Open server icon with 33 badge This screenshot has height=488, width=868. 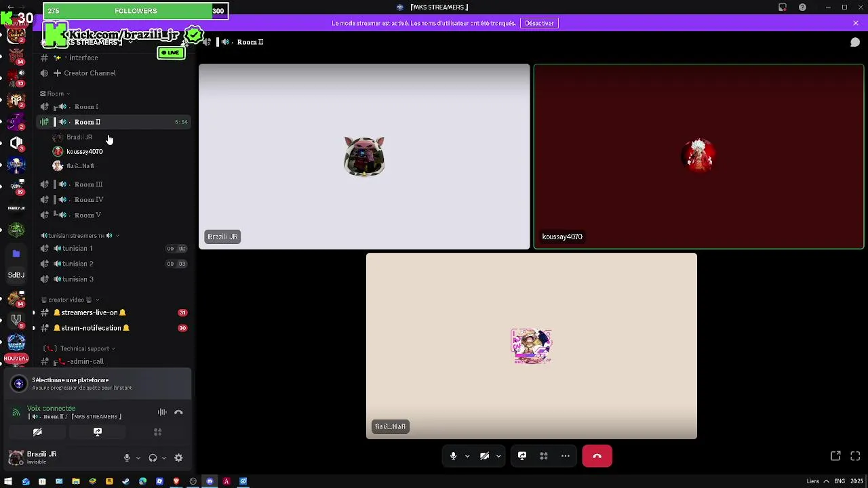pos(16,78)
